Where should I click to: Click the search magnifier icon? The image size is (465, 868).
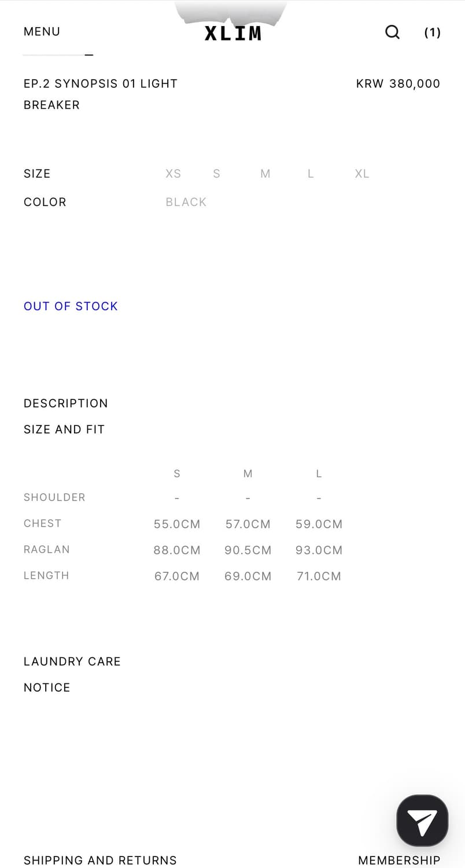[392, 32]
